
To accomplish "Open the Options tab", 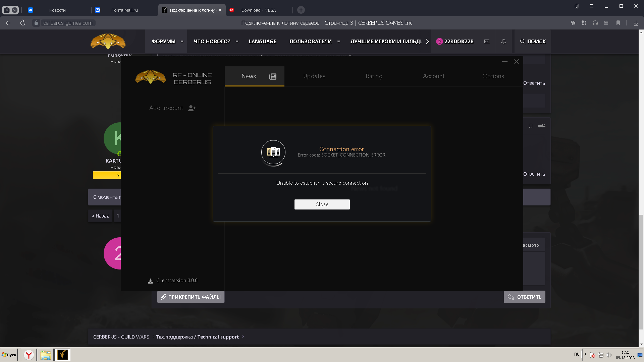I will 493,76.
